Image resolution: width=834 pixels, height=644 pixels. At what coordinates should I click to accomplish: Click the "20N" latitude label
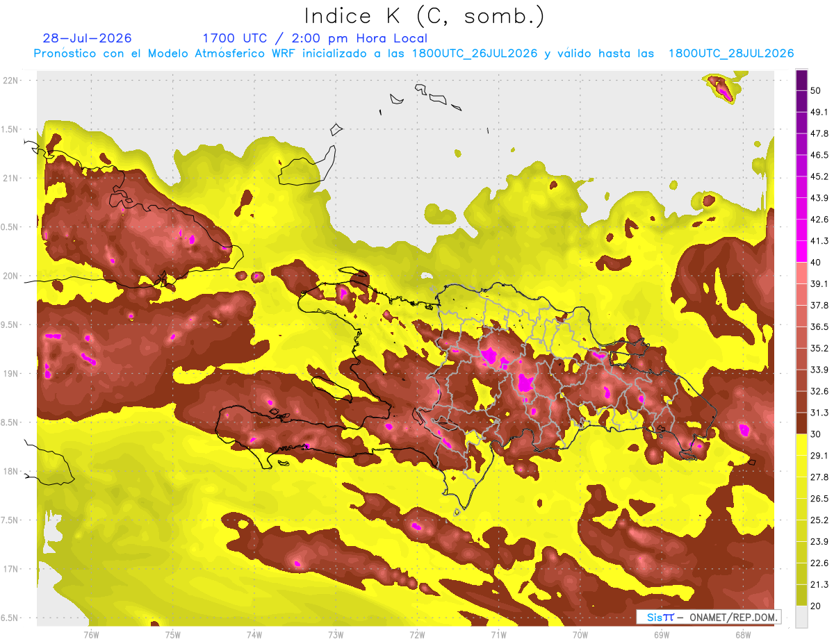coord(11,276)
